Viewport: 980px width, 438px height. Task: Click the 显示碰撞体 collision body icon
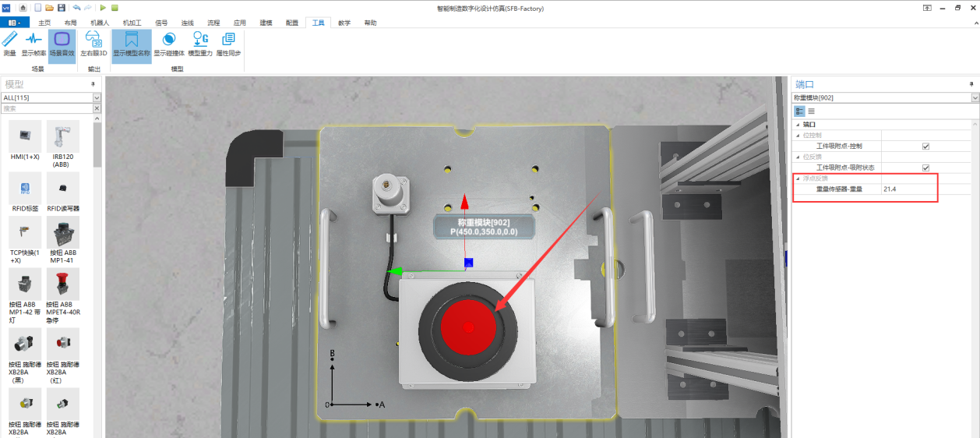coord(168,44)
